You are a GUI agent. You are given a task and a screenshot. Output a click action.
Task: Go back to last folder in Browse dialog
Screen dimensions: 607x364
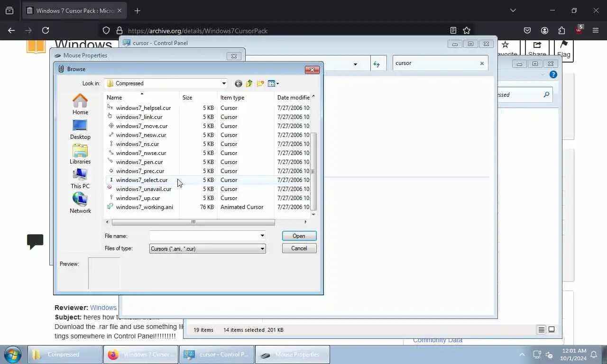238,83
